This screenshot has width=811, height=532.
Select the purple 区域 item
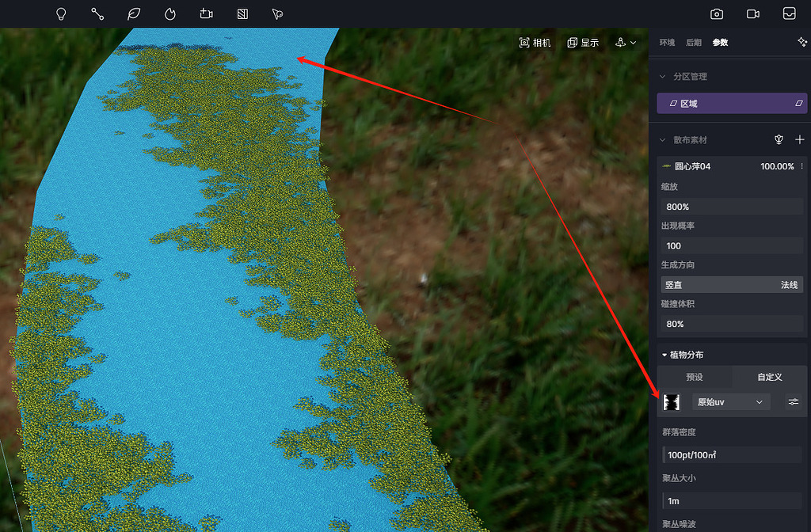(x=732, y=103)
